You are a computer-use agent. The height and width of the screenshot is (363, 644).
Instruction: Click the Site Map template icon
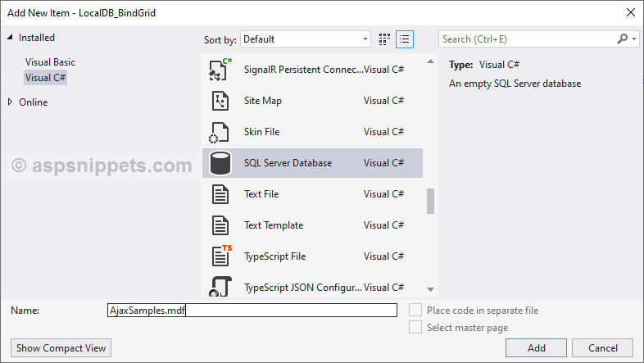point(220,101)
